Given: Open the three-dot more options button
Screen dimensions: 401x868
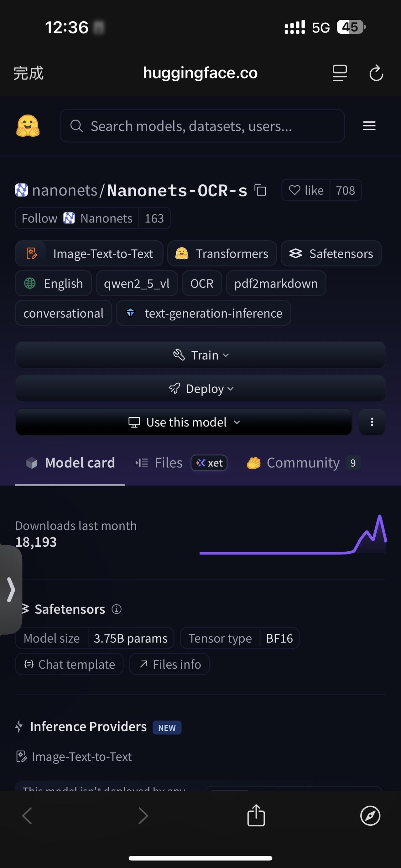Looking at the screenshot, I should (372, 422).
